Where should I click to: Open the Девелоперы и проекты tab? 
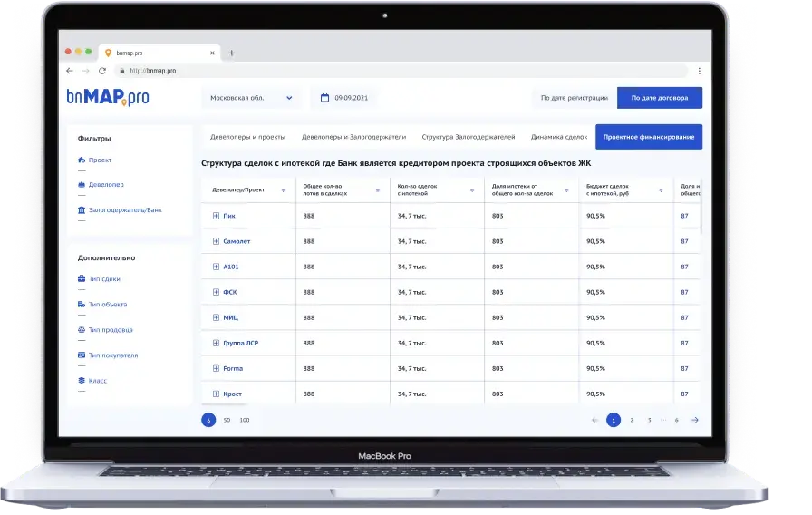[x=247, y=137]
